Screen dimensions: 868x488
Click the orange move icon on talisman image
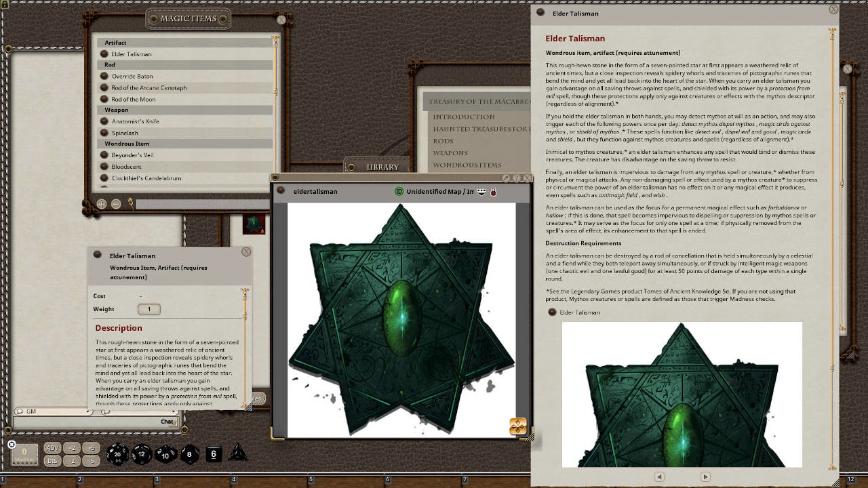[518, 426]
